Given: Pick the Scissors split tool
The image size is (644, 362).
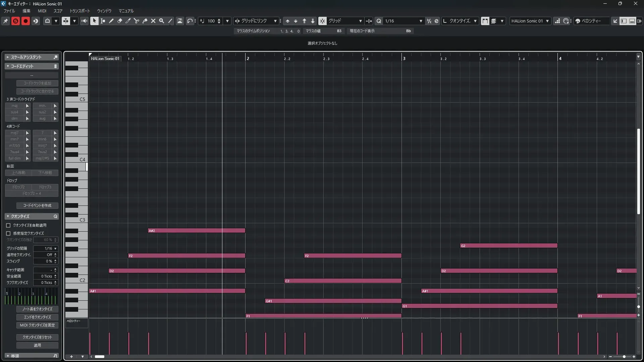Looking at the screenshot, I should click(x=137, y=21).
